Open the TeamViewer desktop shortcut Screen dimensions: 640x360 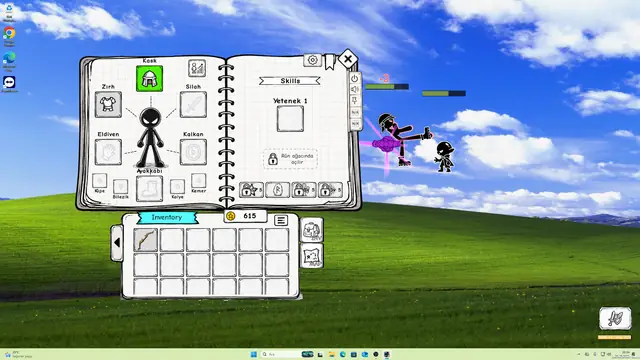[x=9, y=83]
